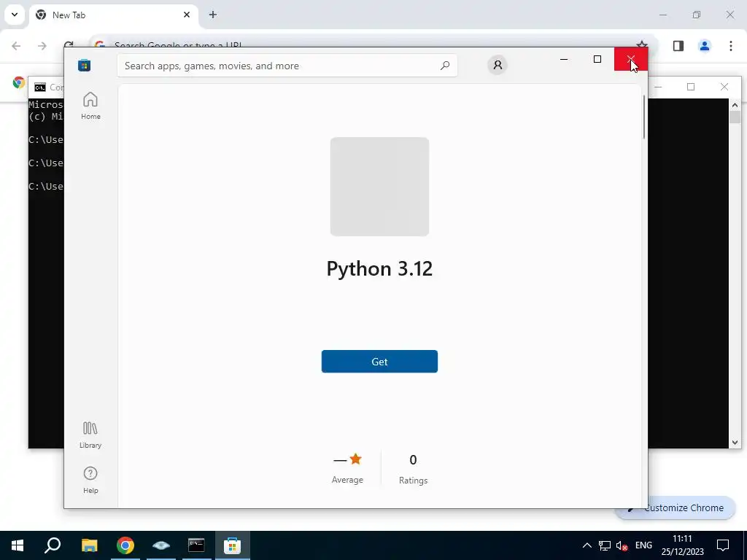Click the Python 3.12 title text
The image size is (747, 560).
379,268
